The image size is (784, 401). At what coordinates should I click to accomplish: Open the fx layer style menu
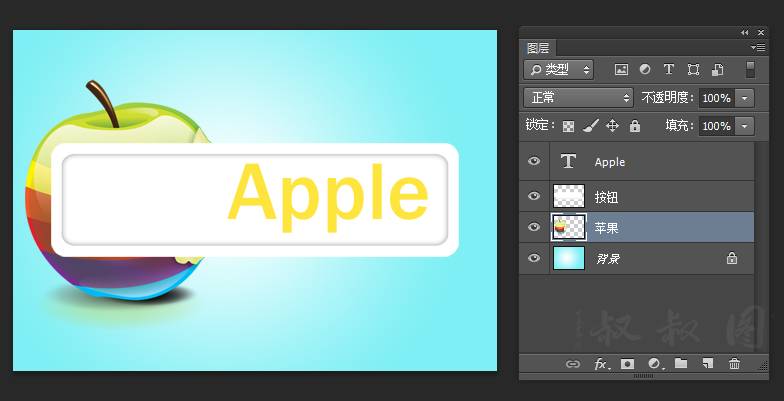602,364
